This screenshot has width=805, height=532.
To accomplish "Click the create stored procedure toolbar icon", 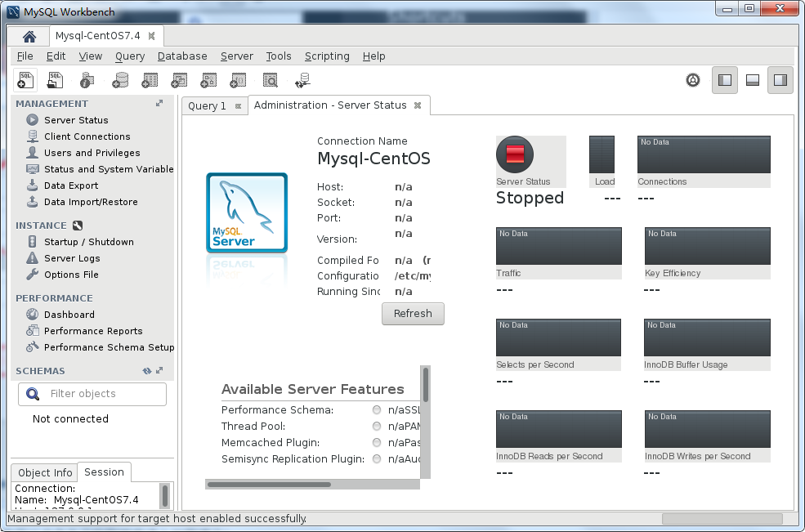I will (x=208, y=81).
